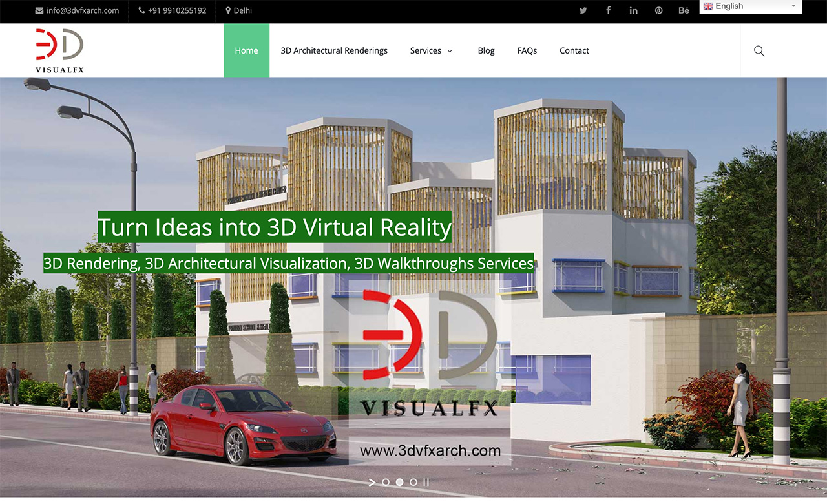Open the Behance social link
827x504 pixels.
684,10
